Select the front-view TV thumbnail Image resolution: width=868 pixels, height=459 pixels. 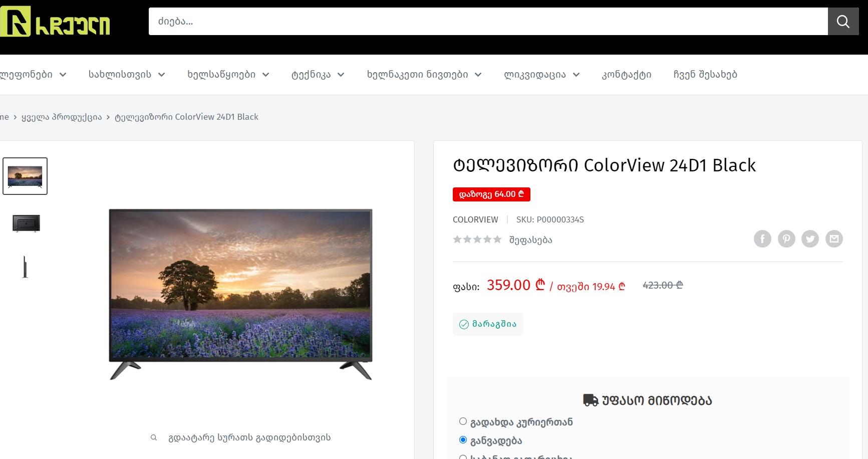(25, 176)
